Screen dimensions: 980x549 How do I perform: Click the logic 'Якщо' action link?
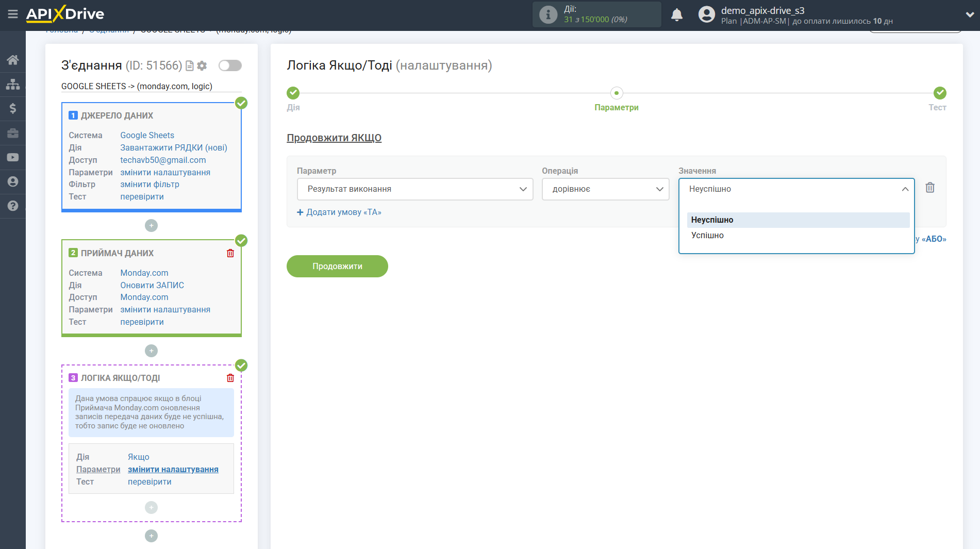[x=139, y=457]
